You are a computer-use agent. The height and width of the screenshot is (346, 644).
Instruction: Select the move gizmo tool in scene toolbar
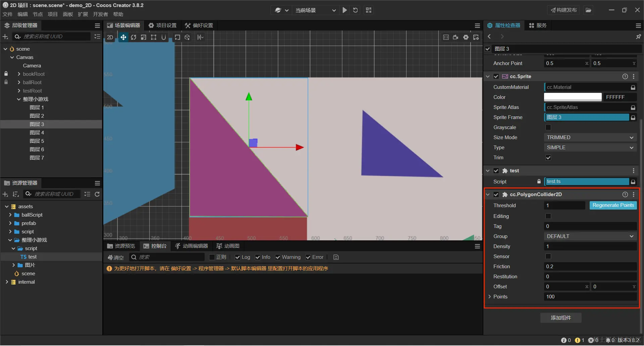point(123,37)
